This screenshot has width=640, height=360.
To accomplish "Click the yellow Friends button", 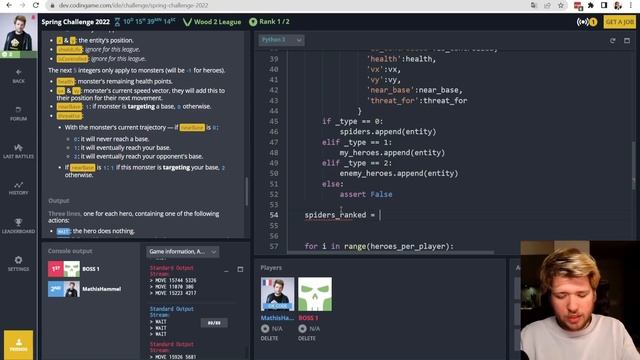I will coord(18,345).
